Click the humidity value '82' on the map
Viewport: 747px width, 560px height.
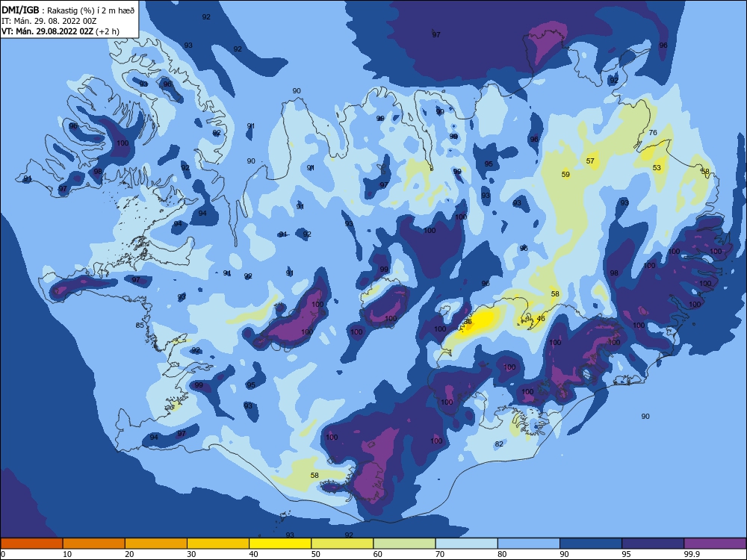click(x=499, y=444)
